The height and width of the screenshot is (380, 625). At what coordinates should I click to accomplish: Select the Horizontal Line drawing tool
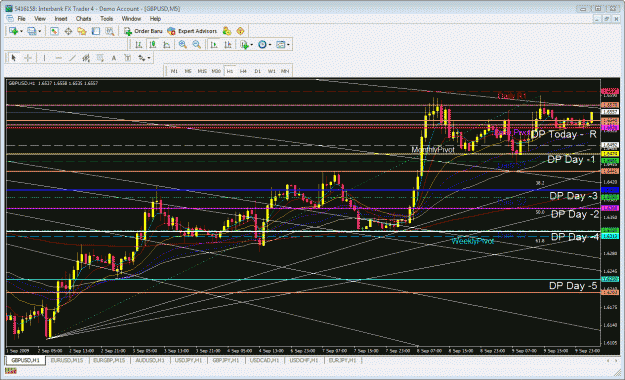(59, 58)
